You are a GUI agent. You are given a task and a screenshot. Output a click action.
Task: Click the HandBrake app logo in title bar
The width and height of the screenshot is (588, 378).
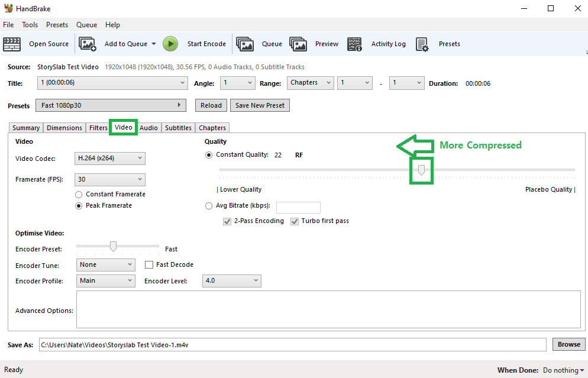point(8,8)
